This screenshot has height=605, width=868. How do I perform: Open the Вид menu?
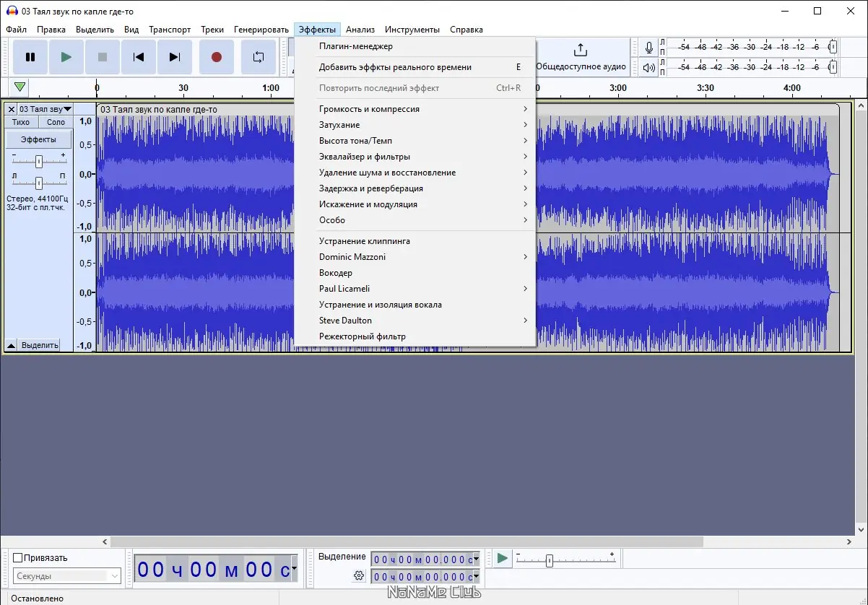tap(131, 30)
